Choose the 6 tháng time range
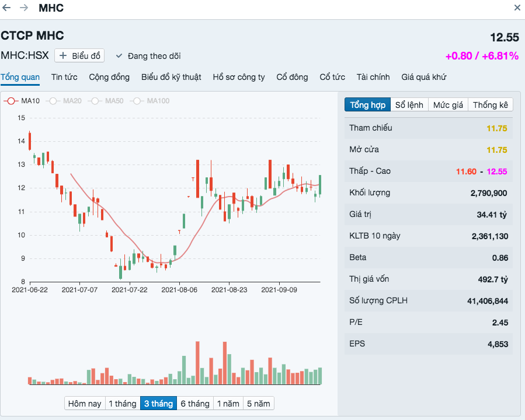This screenshot has width=525, height=420. tap(194, 404)
